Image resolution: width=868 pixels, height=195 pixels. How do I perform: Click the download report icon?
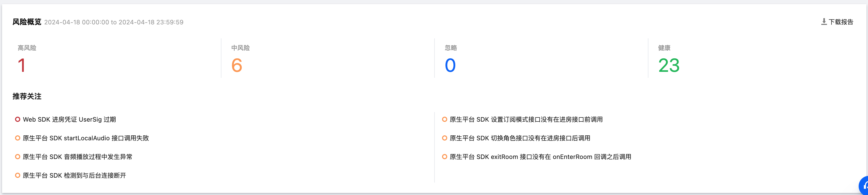point(824,22)
